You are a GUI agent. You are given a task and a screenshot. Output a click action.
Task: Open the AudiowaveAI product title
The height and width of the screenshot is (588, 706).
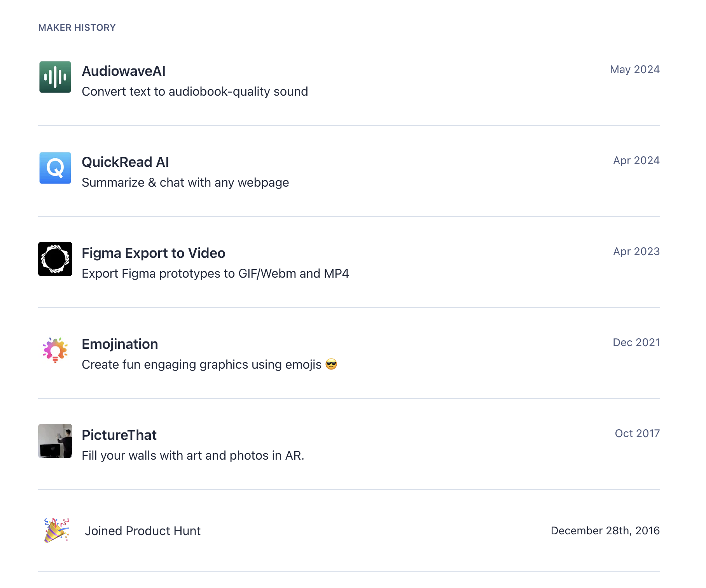(x=124, y=71)
